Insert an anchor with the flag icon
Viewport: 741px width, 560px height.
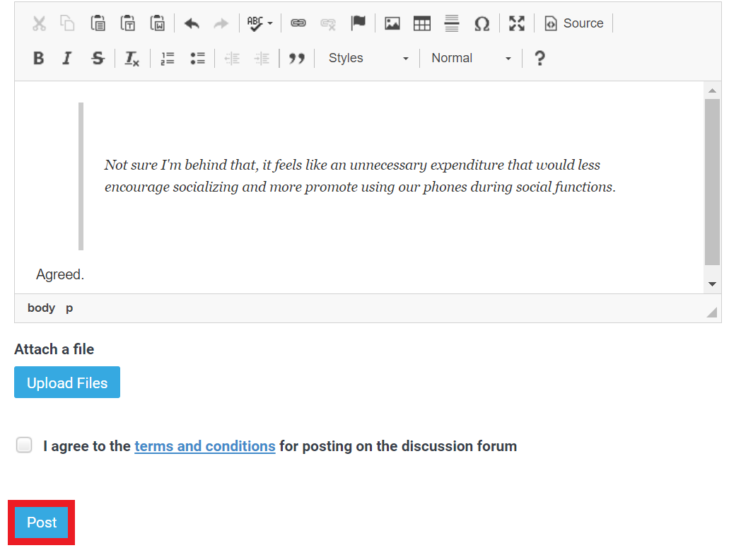[358, 23]
